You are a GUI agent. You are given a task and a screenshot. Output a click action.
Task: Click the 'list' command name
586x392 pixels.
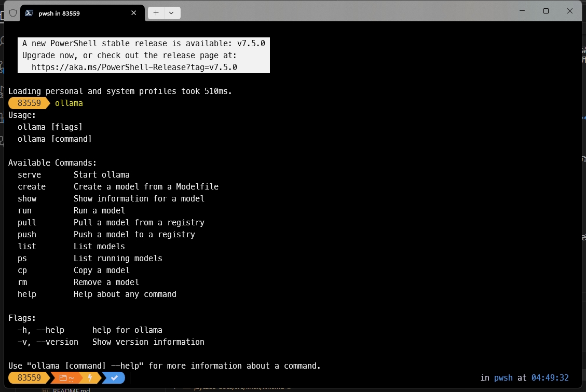pos(27,247)
